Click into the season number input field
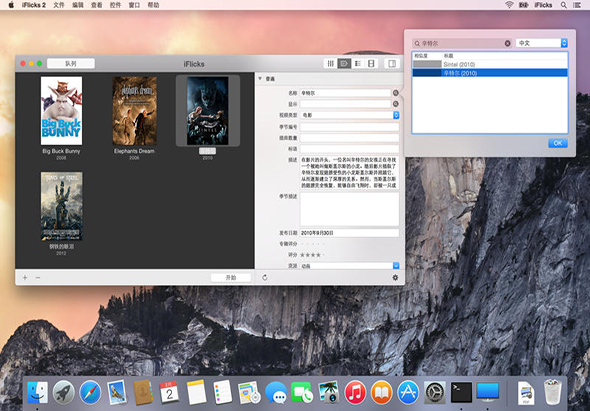 point(349,127)
